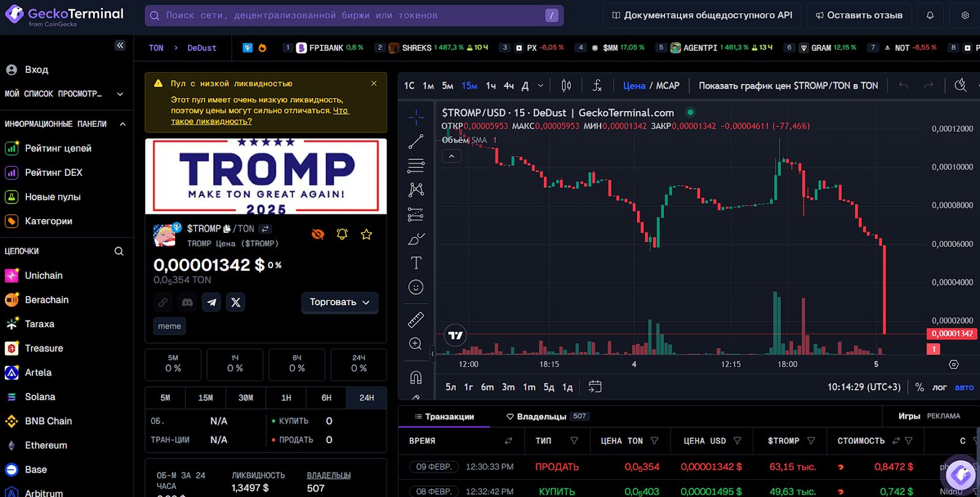Open the TROMP X (Twitter) link
The width and height of the screenshot is (980, 497).
coord(236,302)
